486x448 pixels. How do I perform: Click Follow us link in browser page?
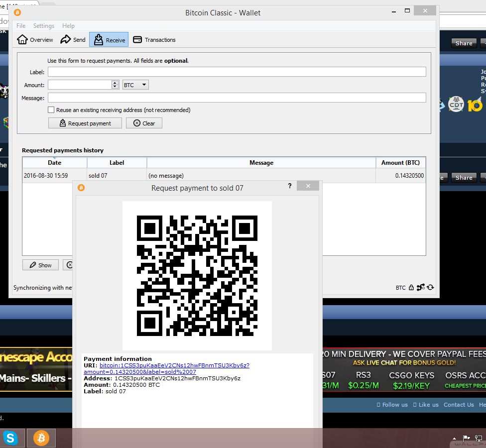pos(392,405)
